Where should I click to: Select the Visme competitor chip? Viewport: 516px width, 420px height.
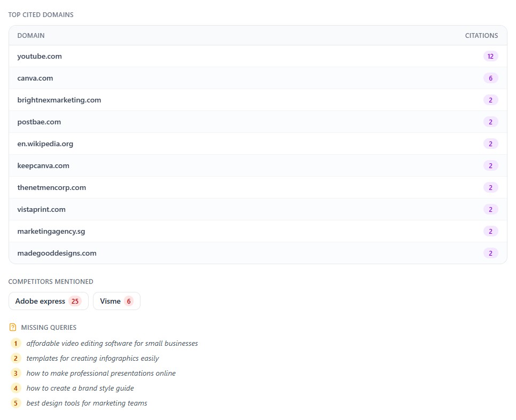[116, 301]
